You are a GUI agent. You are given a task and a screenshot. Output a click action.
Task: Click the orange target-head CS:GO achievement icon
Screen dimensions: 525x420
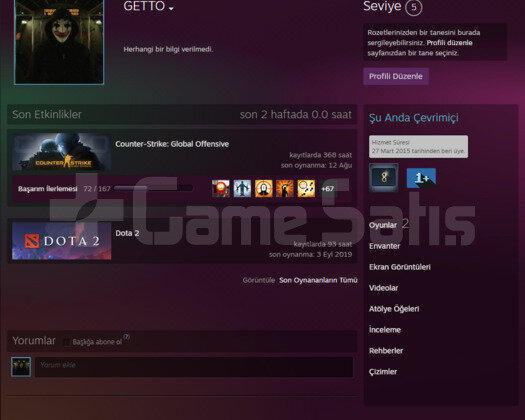click(264, 188)
